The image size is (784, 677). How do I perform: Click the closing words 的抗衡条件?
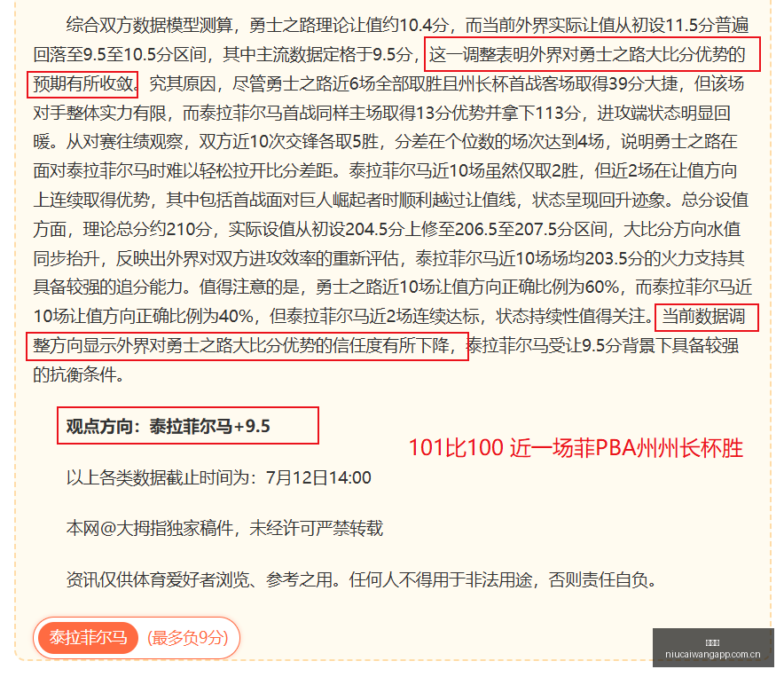coord(74,374)
